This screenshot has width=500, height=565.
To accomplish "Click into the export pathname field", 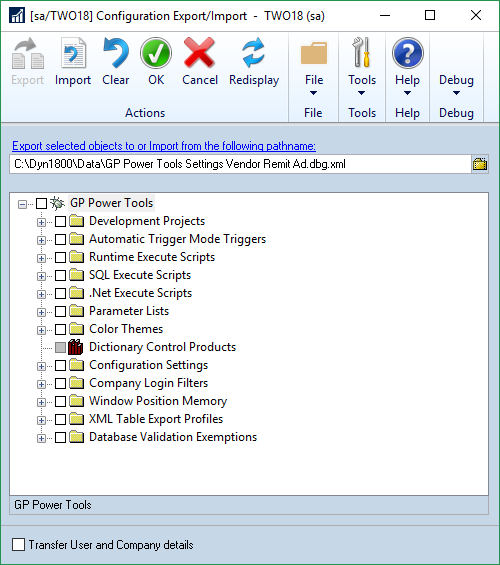I will tap(240, 164).
